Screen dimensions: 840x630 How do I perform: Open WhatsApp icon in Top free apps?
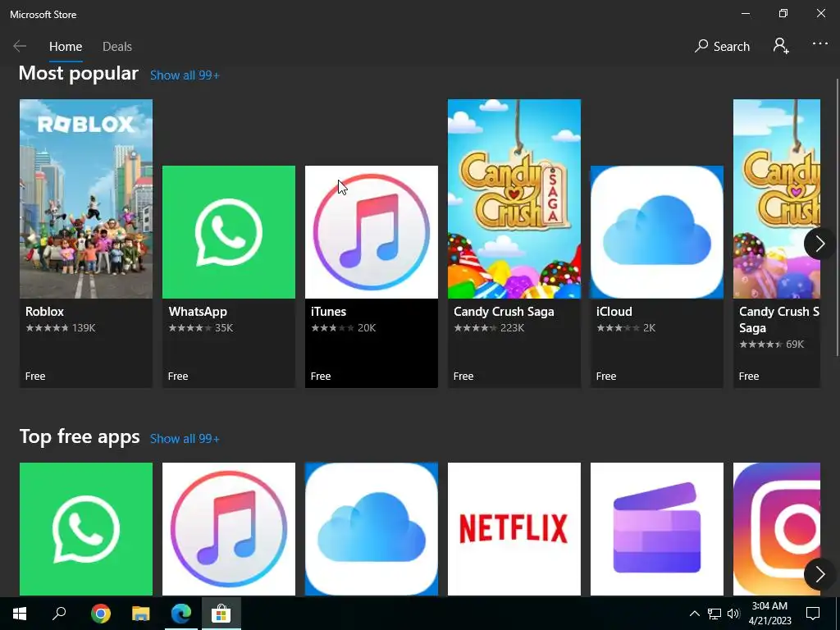click(85, 529)
